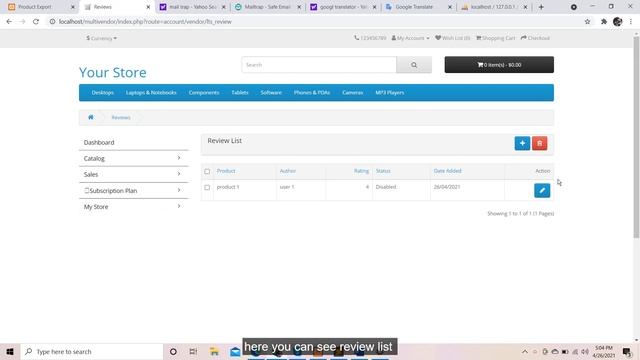Screen dimensions: 640x360
Task: Open the Currency dropdown
Action: click(x=101, y=38)
